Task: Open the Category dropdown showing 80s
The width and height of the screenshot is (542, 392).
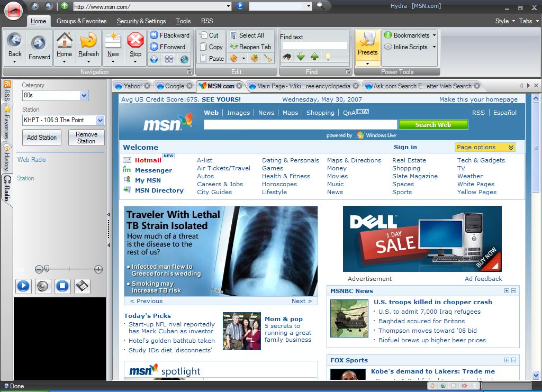Action: click(84, 96)
